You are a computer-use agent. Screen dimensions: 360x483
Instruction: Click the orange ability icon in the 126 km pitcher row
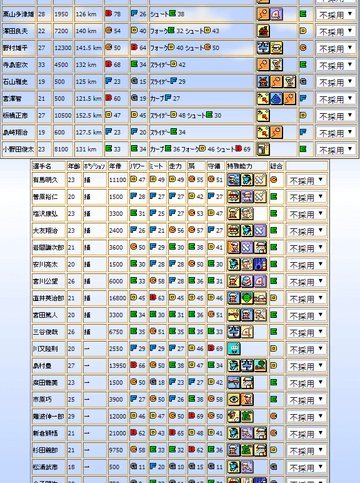pos(263,14)
